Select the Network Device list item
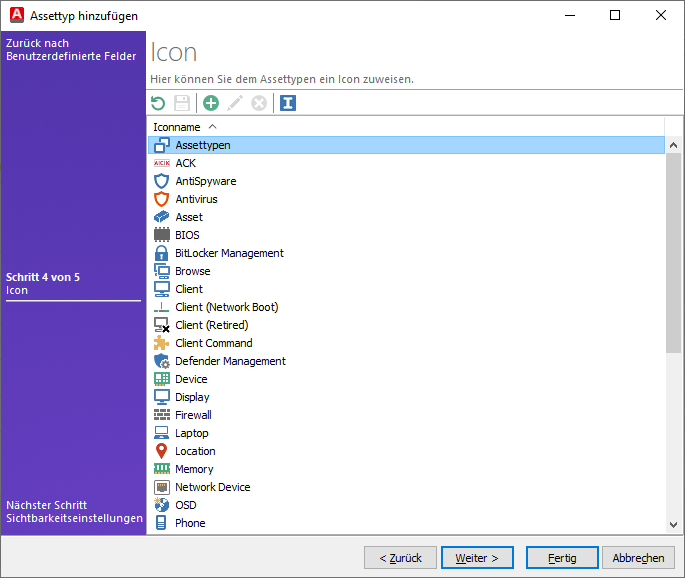Viewport: 685px width, 578px height. (212, 487)
